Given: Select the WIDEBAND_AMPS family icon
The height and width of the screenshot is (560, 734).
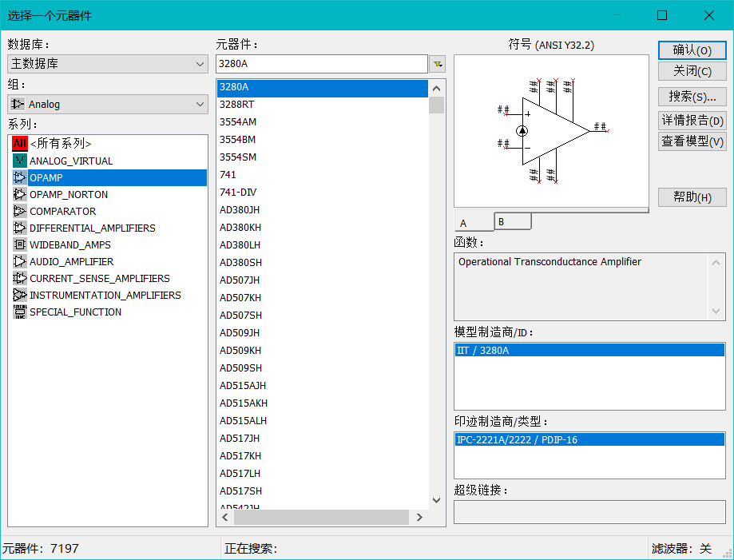Looking at the screenshot, I should [19, 244].
